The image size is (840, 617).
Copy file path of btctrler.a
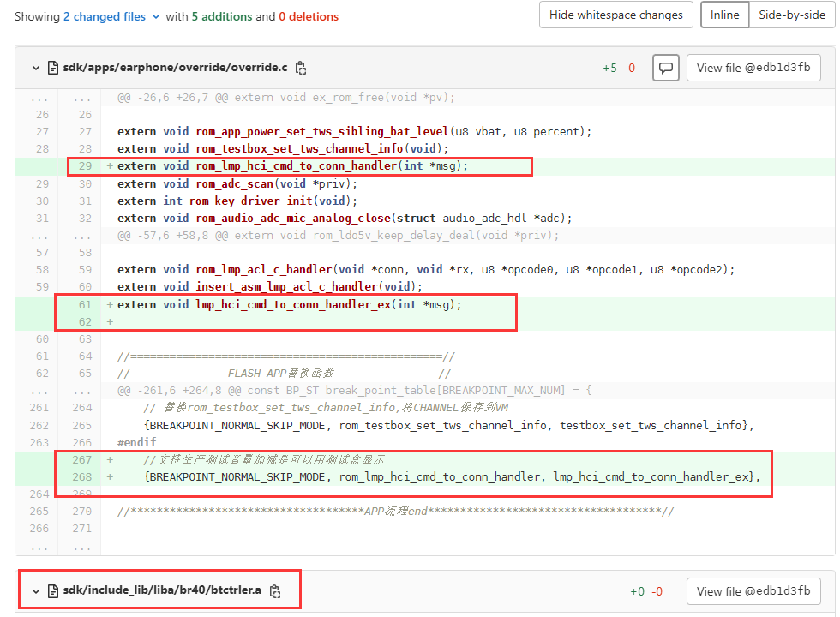click(275, 591)
